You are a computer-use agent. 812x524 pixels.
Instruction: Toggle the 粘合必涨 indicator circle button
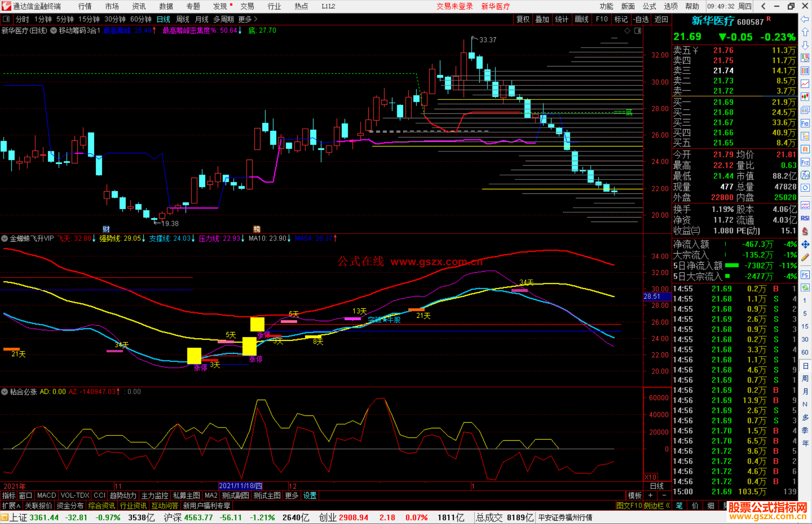[x=5, y=392]
